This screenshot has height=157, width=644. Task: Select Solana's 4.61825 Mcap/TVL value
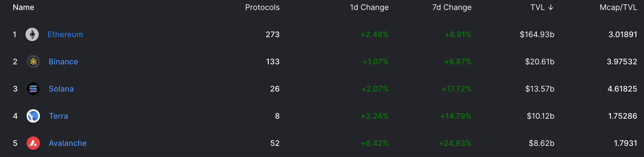[622, 89]
